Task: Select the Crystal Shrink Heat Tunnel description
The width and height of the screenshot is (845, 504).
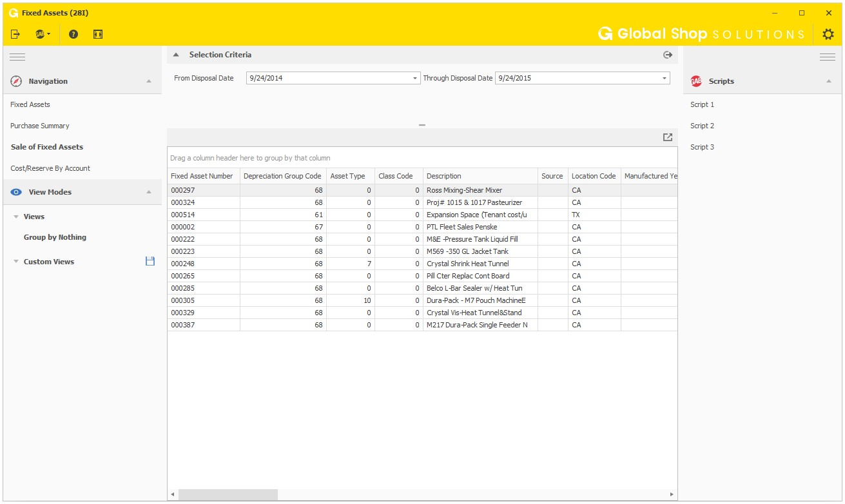Action: click(x=480, y=264)
